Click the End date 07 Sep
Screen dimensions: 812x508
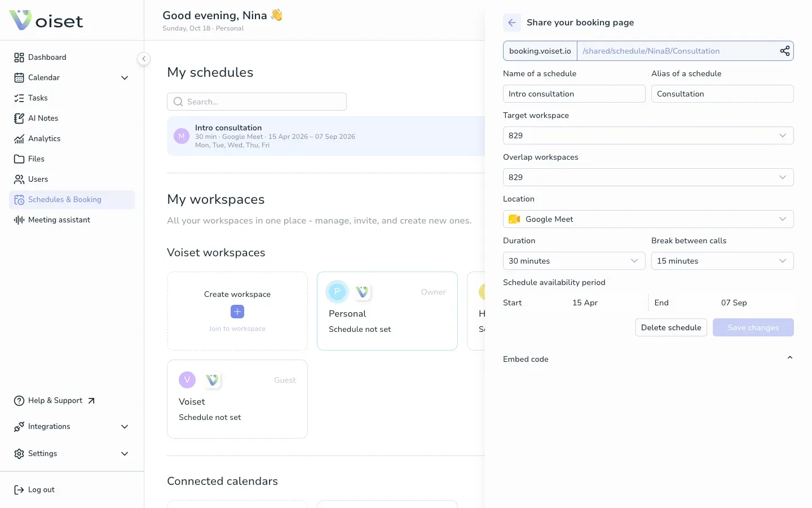734,303
